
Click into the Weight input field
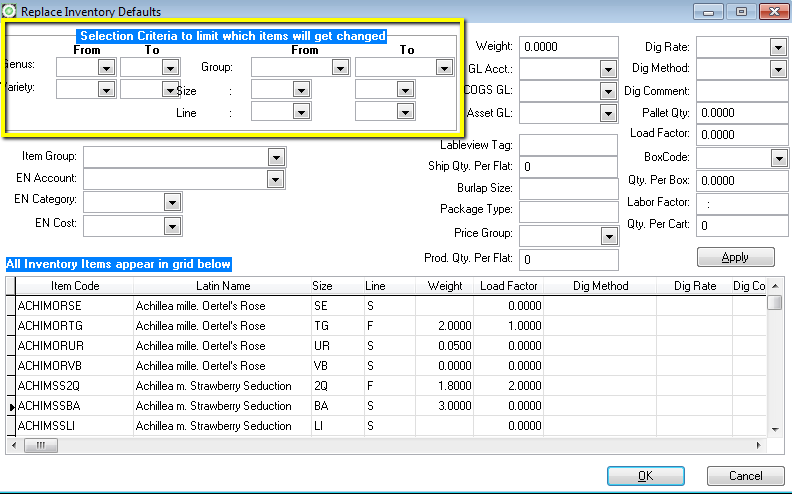click(x=568, y=47)
